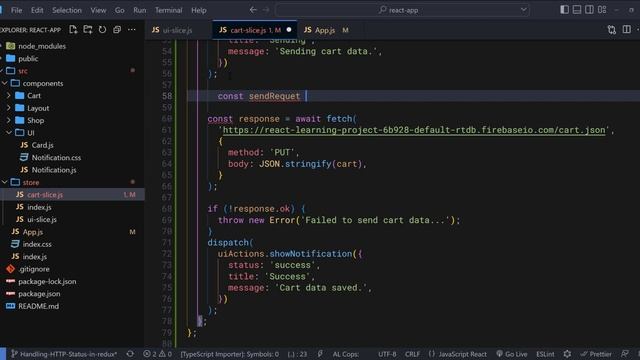The height and width of the screenshot is (360, 640).
Task: Open the Customize Layout icon
Action: (x=602, y=10)
